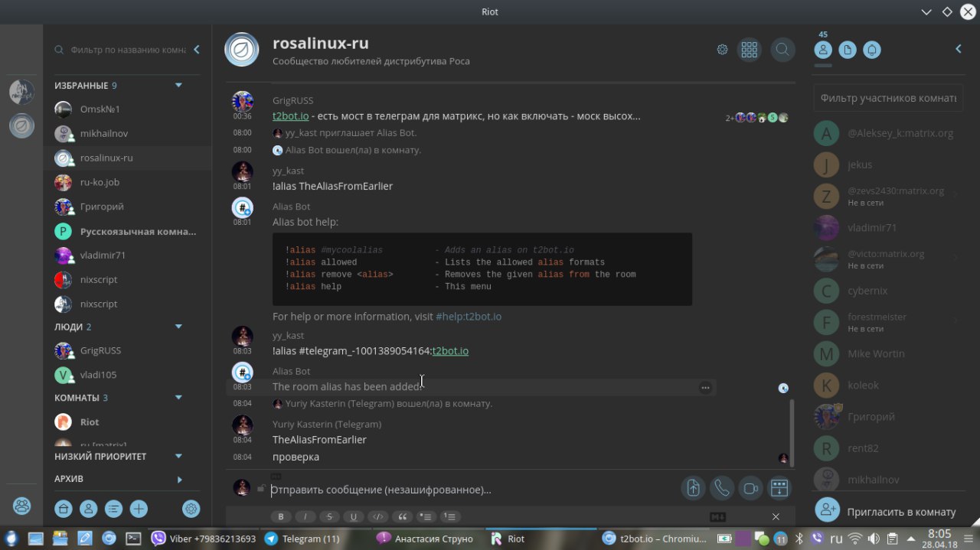980x550 pixels.
Task: Select the second community circle in left strip
Action: pos(21,125)
